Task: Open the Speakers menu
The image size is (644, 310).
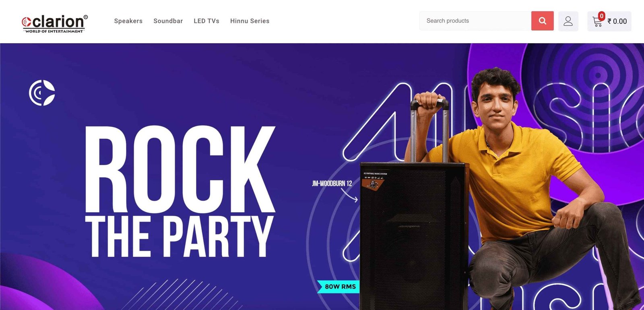Action: 128,21
